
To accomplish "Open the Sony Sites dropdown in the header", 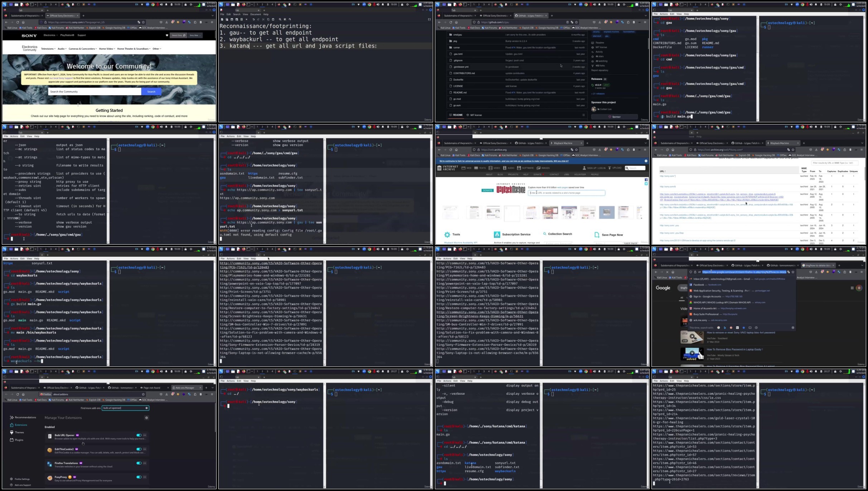I will [x=195, y=35].
